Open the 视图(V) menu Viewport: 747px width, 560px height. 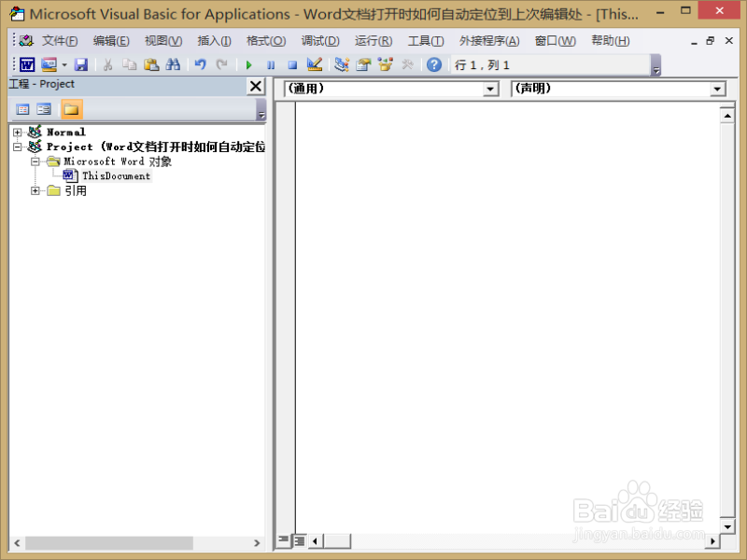[163, 41]
